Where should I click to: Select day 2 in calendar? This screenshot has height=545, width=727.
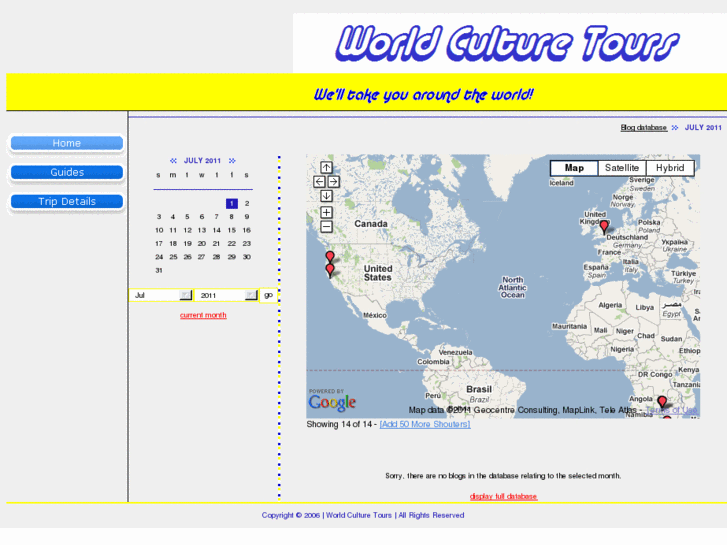click(x=247, y=203)
